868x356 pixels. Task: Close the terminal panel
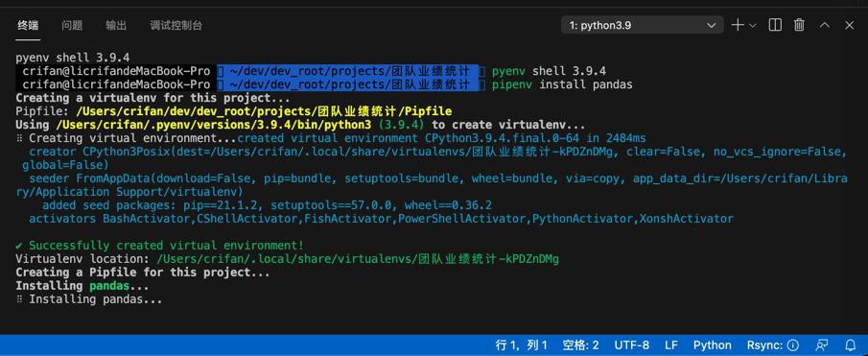[849, 26]
